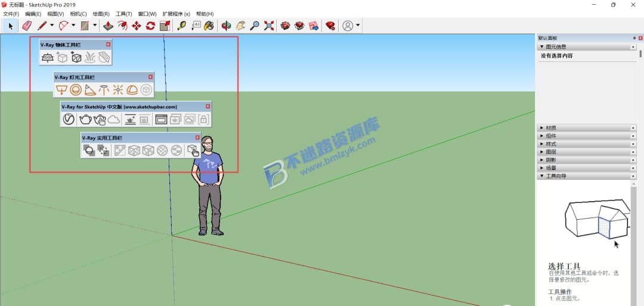Pick the pink Eraser tool
The width and height of the screenshot is (644, 306).
[x=27, y=26]
